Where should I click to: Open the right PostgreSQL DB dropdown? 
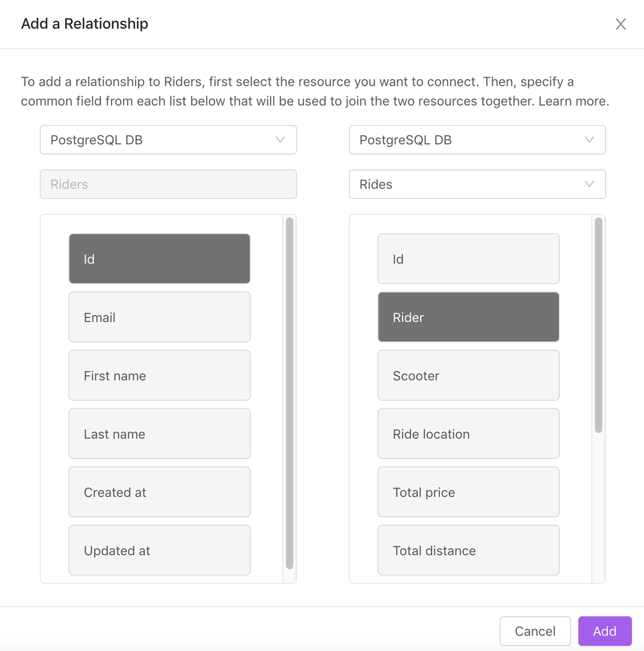click(477, 140)
